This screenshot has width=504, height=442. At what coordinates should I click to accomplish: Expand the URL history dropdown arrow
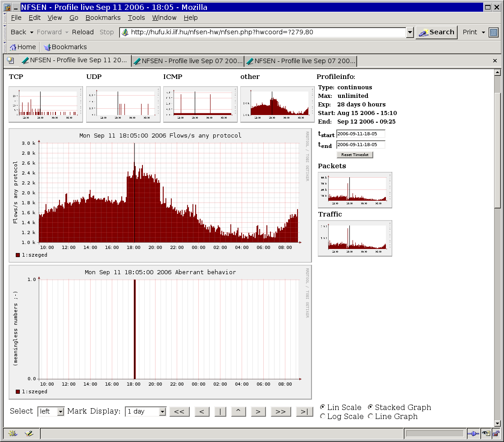pos(410,32)
